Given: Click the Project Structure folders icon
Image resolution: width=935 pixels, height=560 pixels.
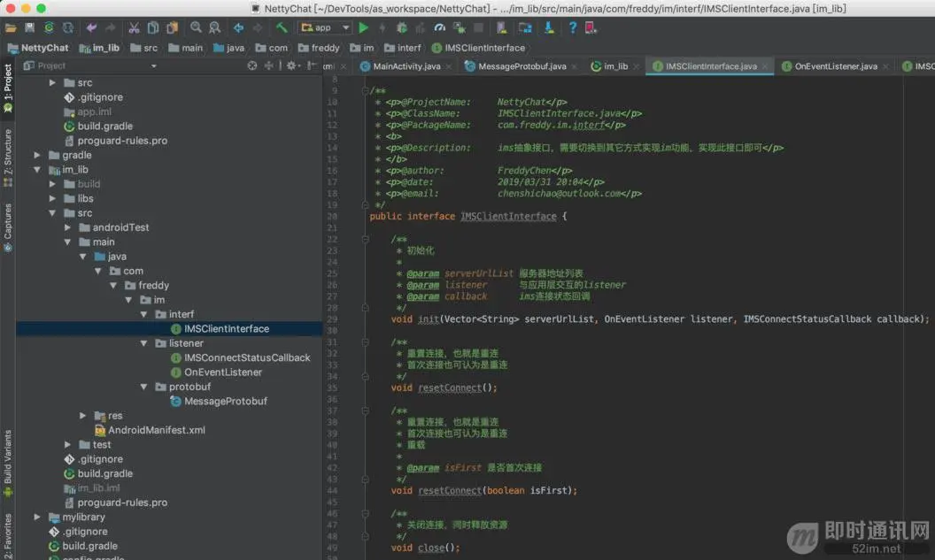Looking at the screenshot, I should (525, 27).
